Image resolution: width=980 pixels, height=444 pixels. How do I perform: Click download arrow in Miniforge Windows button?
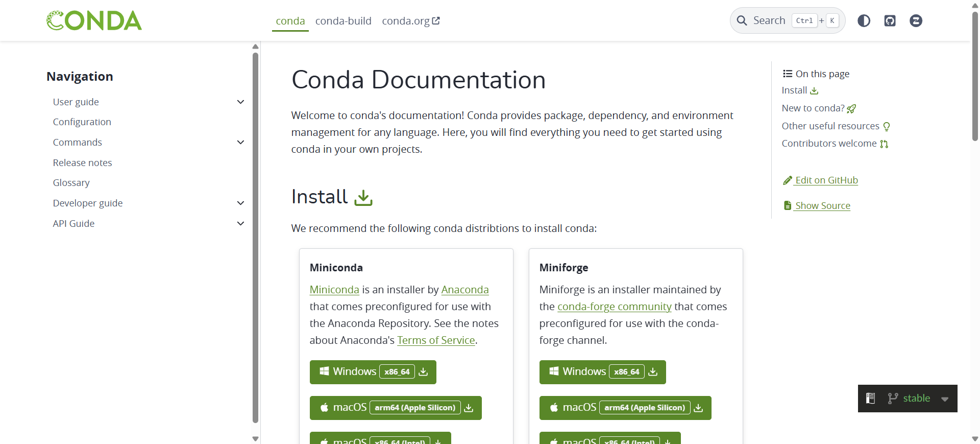(653, 372)
